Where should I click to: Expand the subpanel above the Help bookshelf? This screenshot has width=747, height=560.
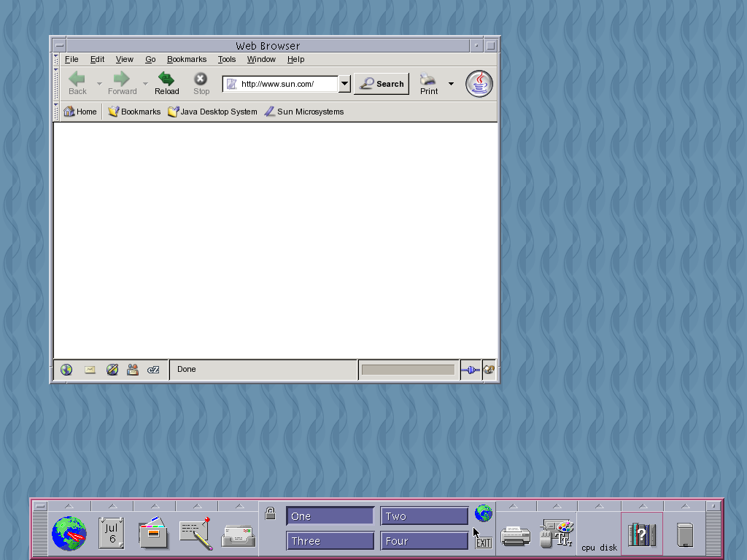pos(643,506)
